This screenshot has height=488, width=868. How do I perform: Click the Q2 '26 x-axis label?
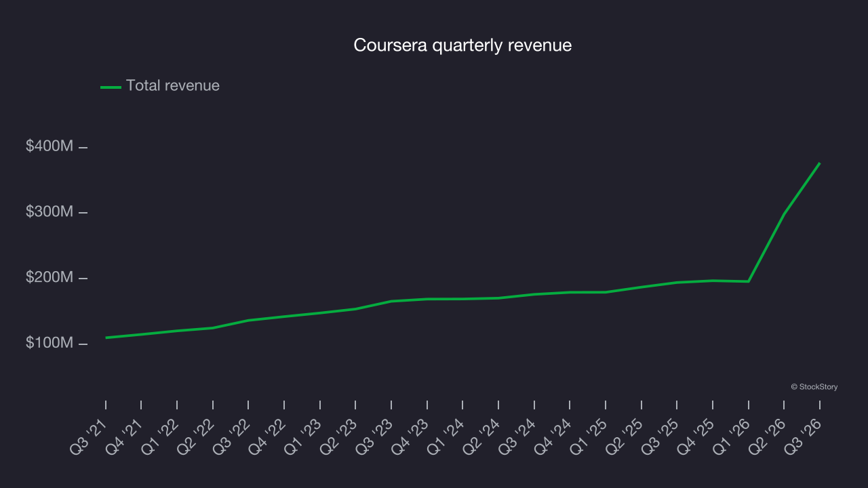768,436
